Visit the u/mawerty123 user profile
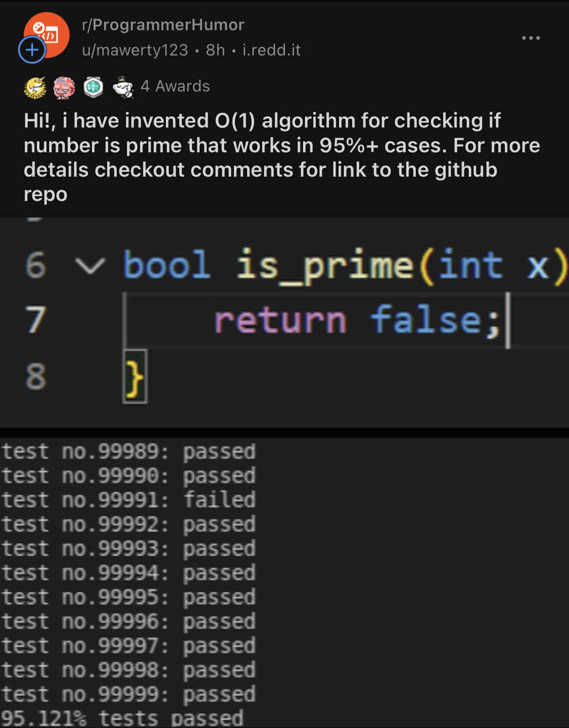Viewport: 569px width, 728px height. click(135, 50)
